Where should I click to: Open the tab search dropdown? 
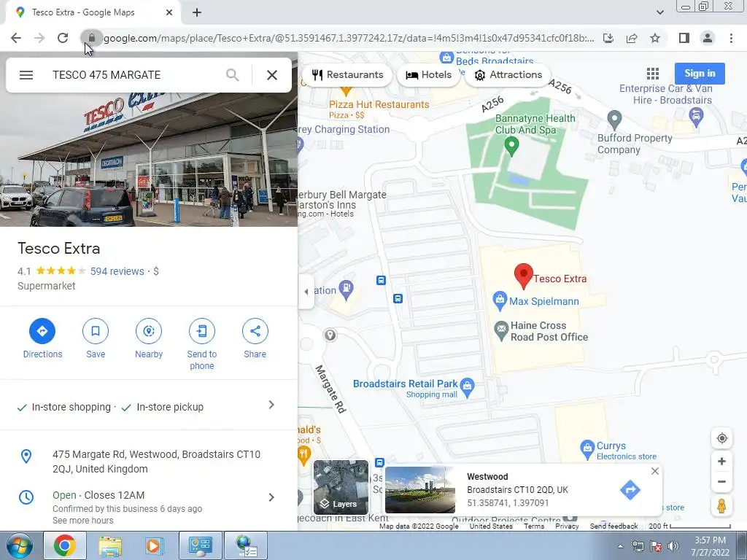659,12
